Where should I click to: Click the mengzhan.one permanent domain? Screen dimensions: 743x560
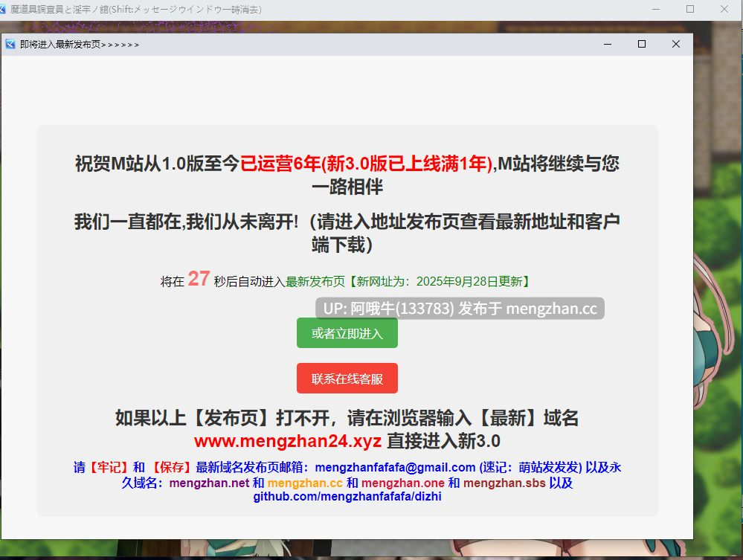click(403, 483)
